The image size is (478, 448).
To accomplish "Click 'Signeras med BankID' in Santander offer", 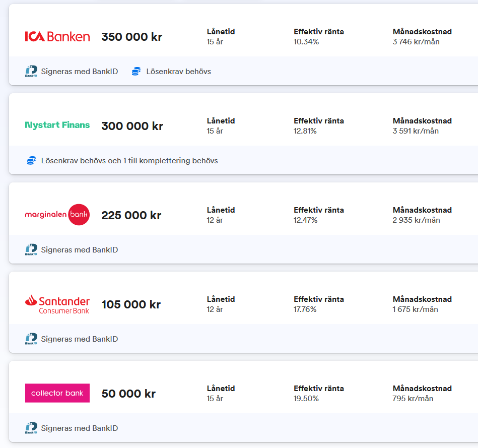I will [x=80, y=339].
